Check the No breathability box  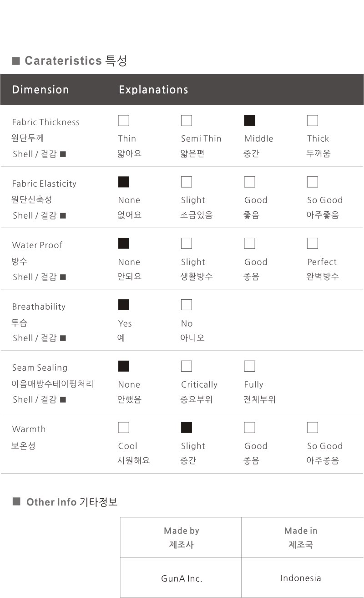tap(187, 305)
